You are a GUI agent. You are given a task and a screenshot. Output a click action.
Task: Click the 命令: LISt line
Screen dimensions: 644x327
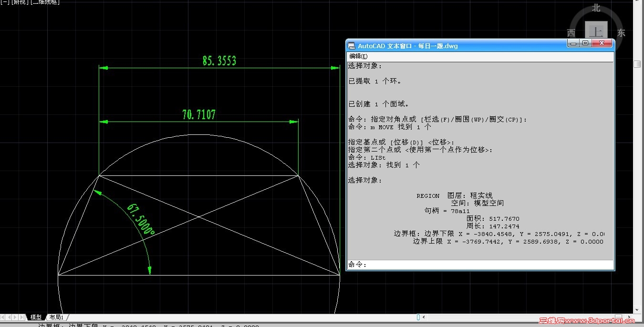(367, 157)
